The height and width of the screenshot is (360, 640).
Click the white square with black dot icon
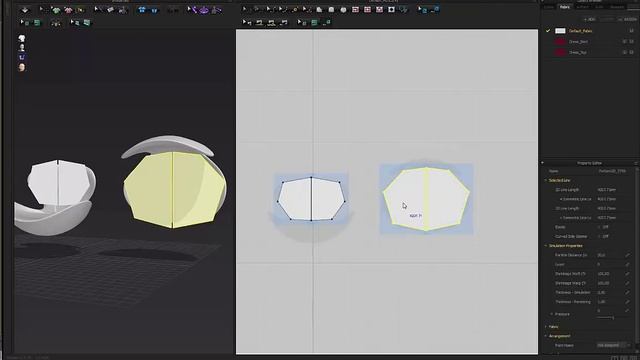point(391,10)
